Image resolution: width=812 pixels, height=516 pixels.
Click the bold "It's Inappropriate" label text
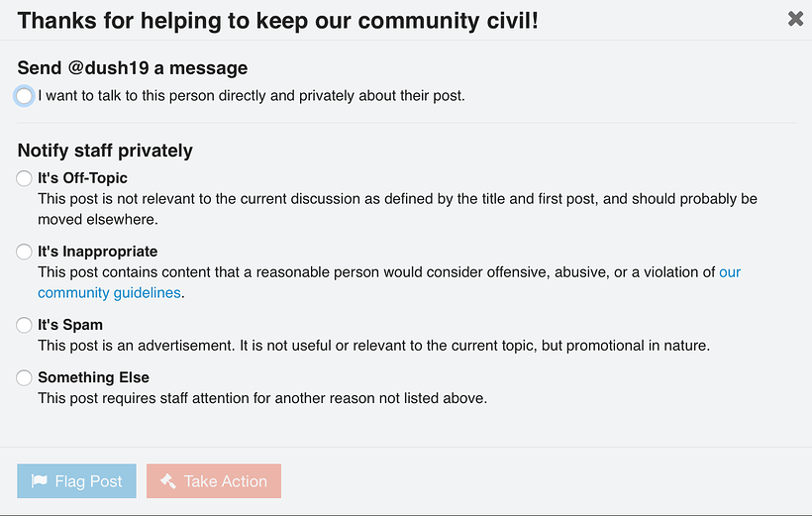[x=97, y=252]
